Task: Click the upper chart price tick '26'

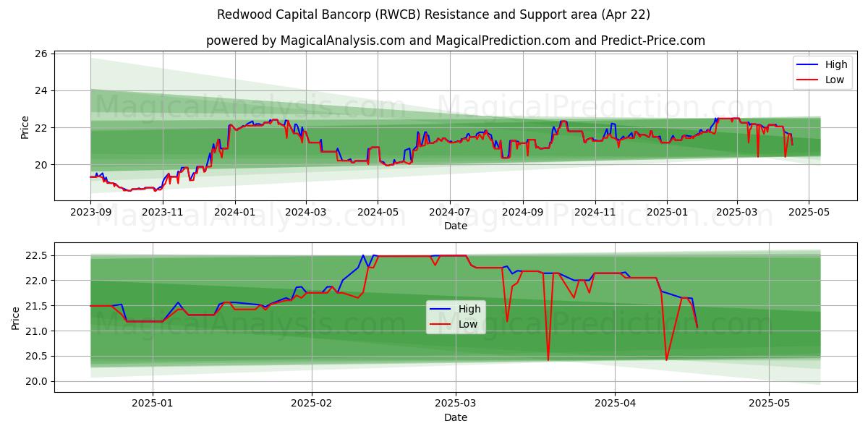Action: coord(41,54)
